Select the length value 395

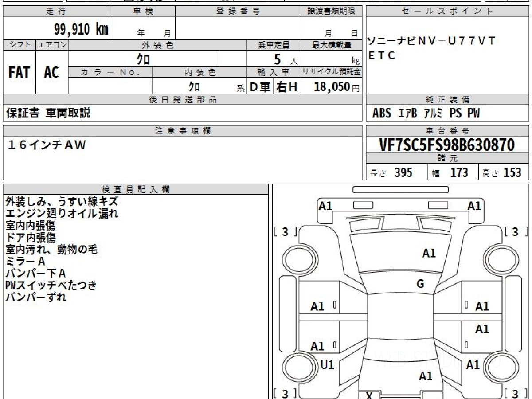click(x=403, y=172)
